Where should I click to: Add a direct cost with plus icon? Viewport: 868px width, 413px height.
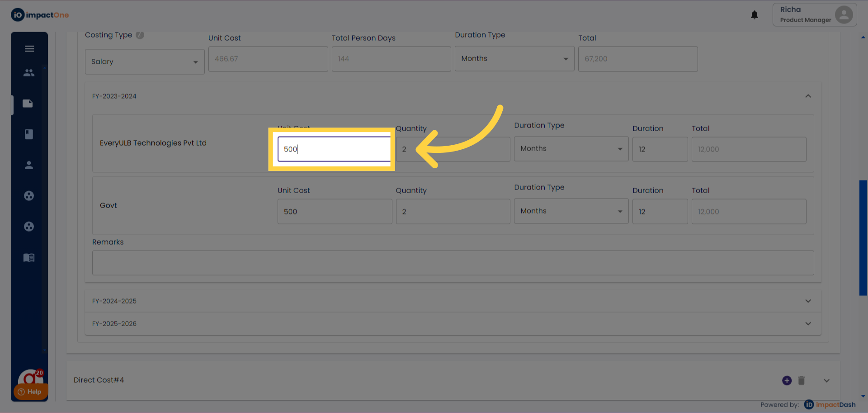[787, 380]
